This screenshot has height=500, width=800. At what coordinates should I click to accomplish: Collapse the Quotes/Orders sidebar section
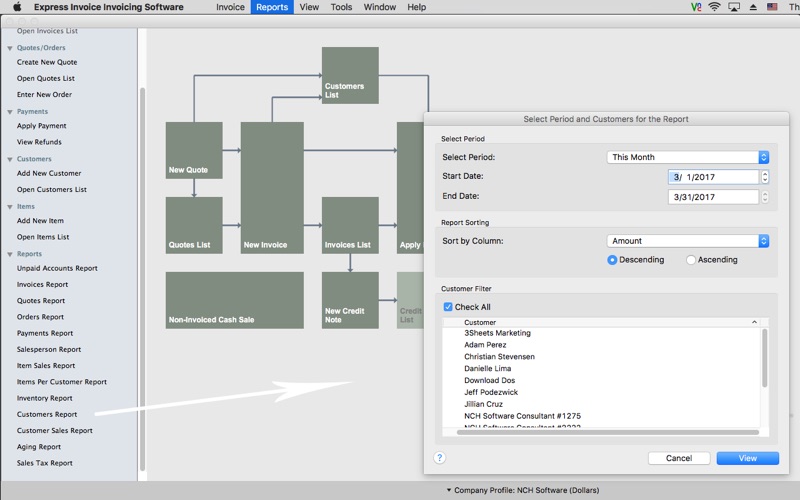pyautogui.click(x=10, y=48)
